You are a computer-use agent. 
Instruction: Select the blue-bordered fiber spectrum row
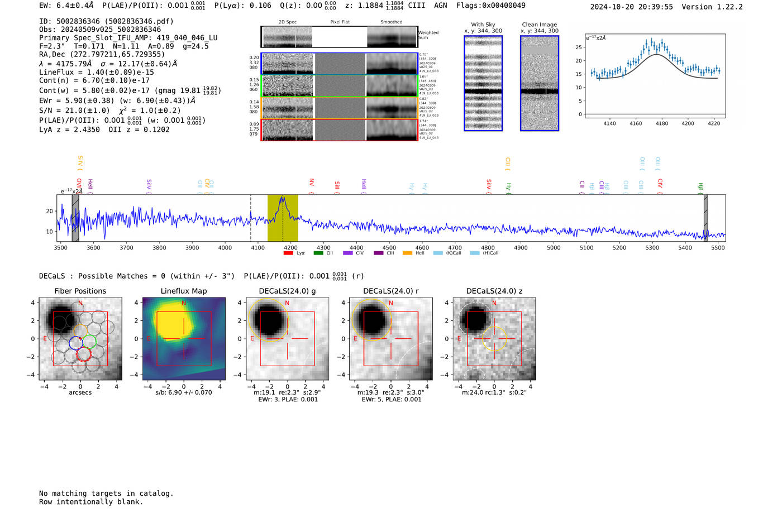[x=340, y=64]
